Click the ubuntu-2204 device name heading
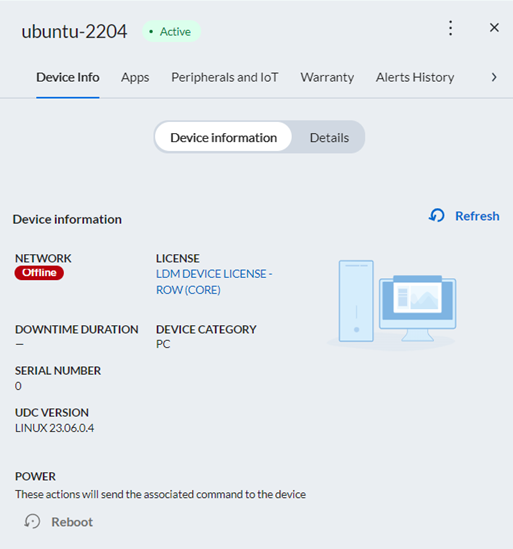The width and height of the screenshot is (513, 549). (x=74, y=32)
